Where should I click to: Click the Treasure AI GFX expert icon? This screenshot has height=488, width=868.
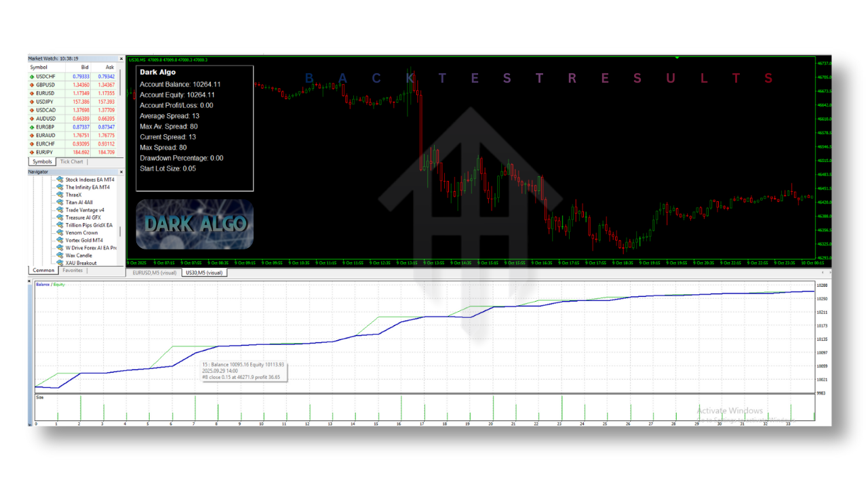tap(60, 218)
